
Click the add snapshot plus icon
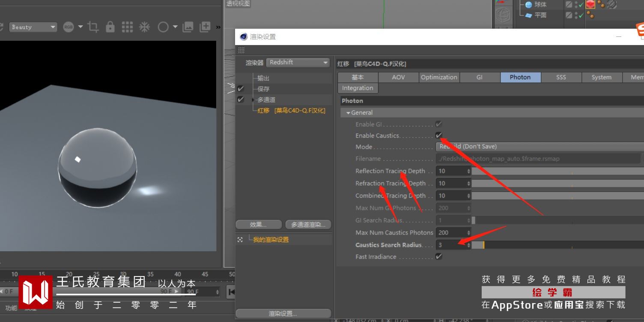point(205,27)
